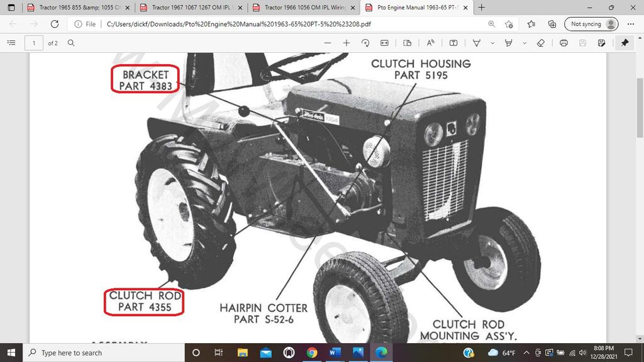Open Google Chrome from the taskbar

312,353
